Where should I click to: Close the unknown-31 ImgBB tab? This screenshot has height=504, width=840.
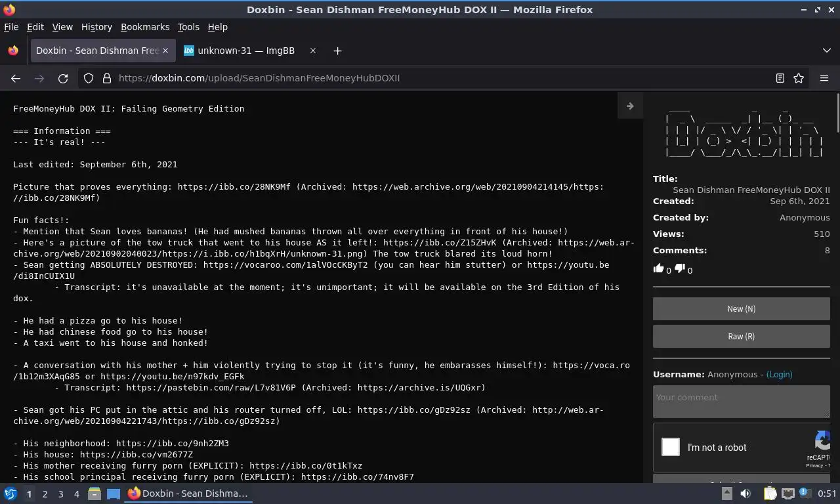(313, 51)
